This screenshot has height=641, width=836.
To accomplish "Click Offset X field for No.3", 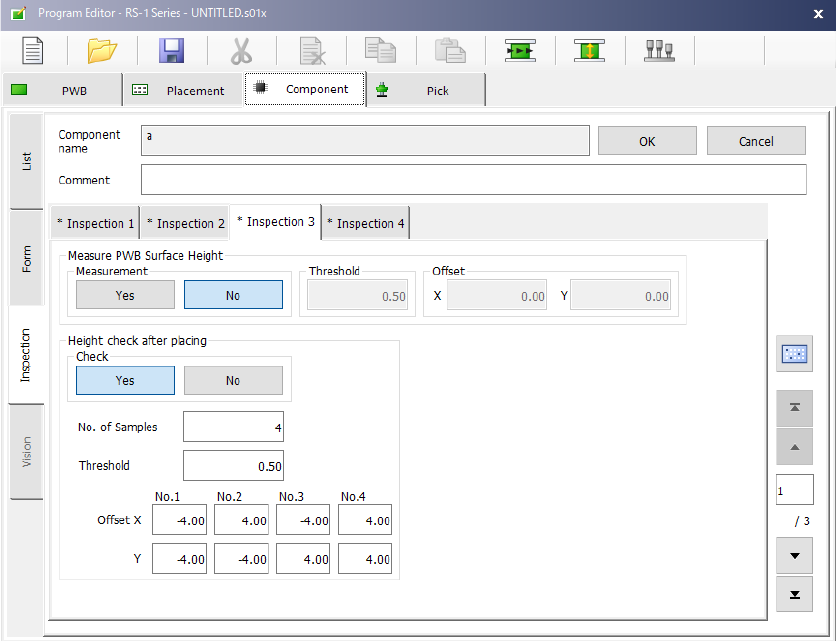I will pos(303,519).
